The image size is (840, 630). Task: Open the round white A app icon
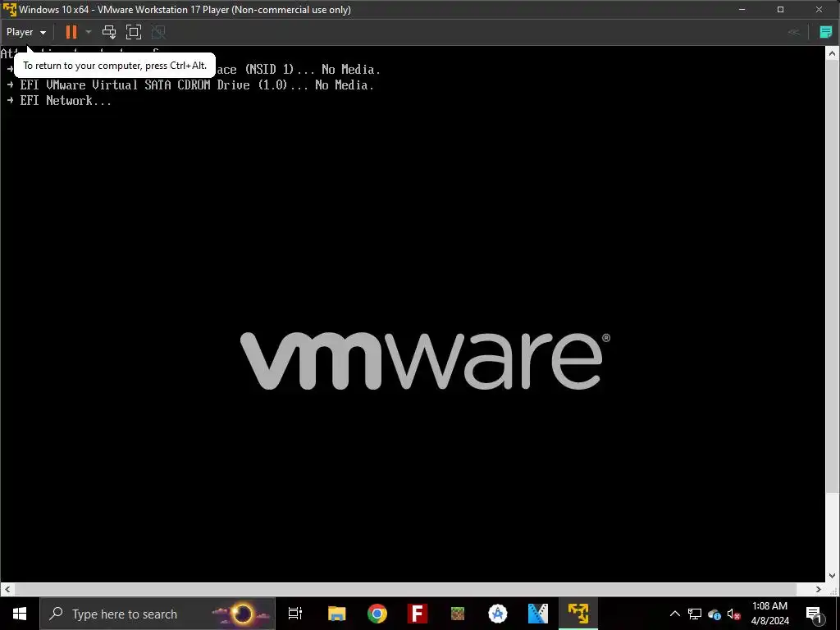tap(498, 614)
